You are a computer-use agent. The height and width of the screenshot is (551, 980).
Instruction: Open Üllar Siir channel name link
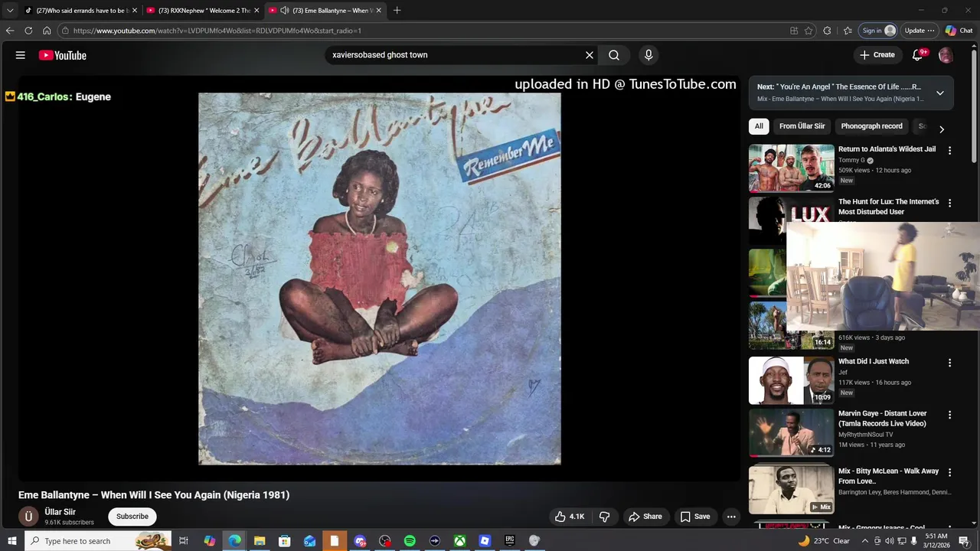(60, 512)
